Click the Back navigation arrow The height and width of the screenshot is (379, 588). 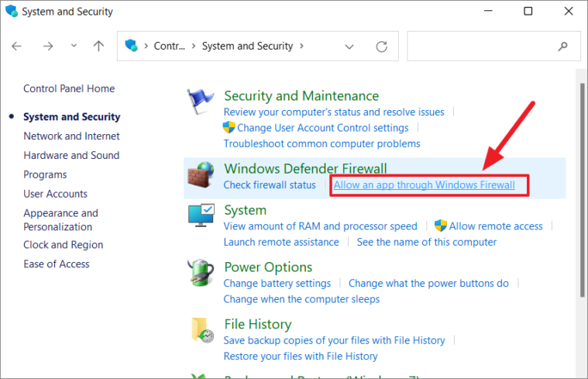[x=16, y=47]
